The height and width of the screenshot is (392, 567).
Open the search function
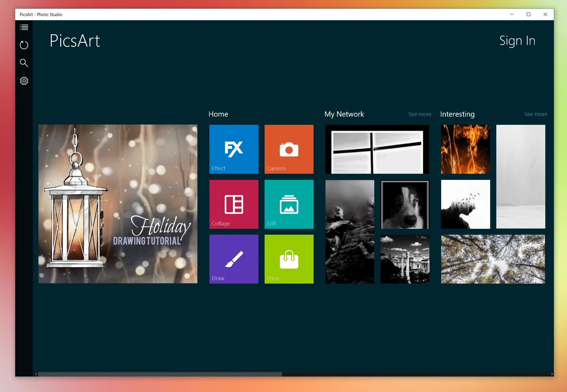[x=24, y=63]
